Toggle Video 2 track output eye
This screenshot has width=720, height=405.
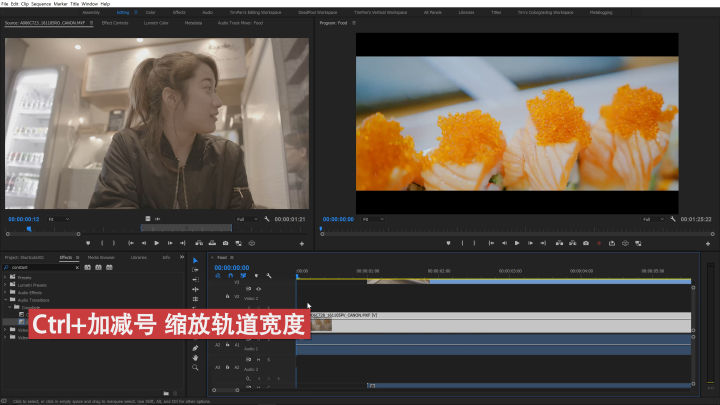coord(259,289)
